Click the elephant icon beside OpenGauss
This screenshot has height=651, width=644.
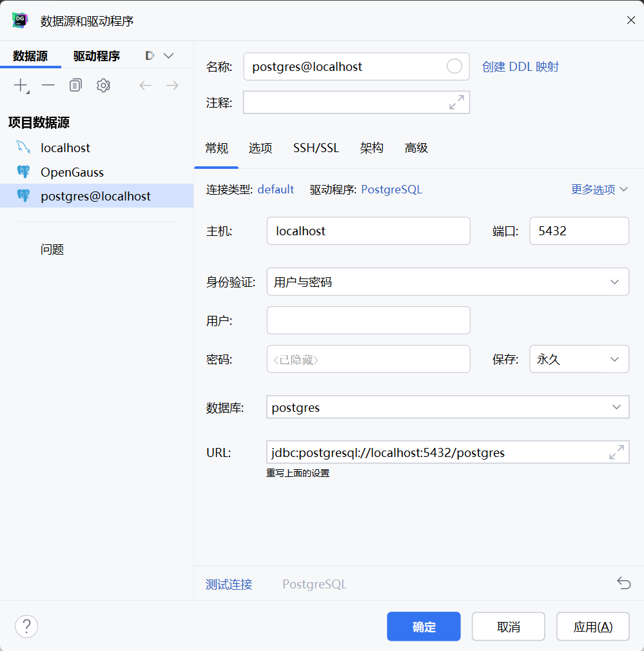tap(23, 172)
